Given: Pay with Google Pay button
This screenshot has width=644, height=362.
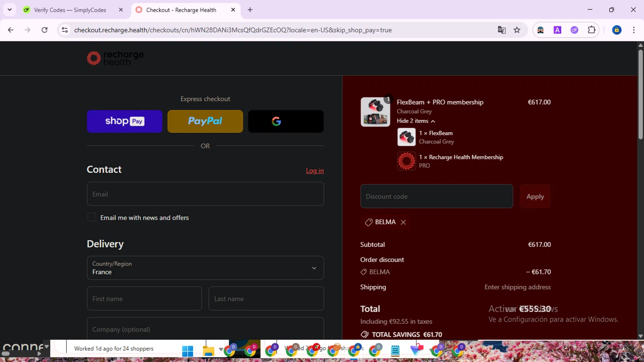Looking at the screenshot, I should [x=286, y=121].
